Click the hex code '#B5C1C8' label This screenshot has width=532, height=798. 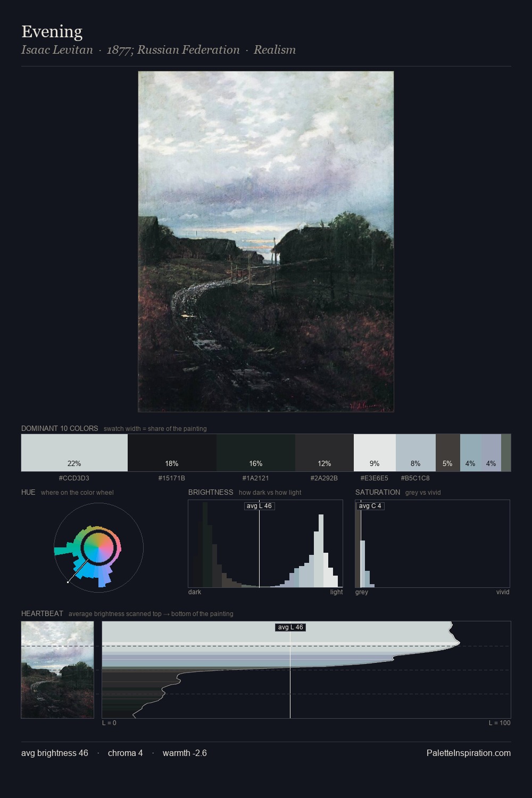pos(415,478)
